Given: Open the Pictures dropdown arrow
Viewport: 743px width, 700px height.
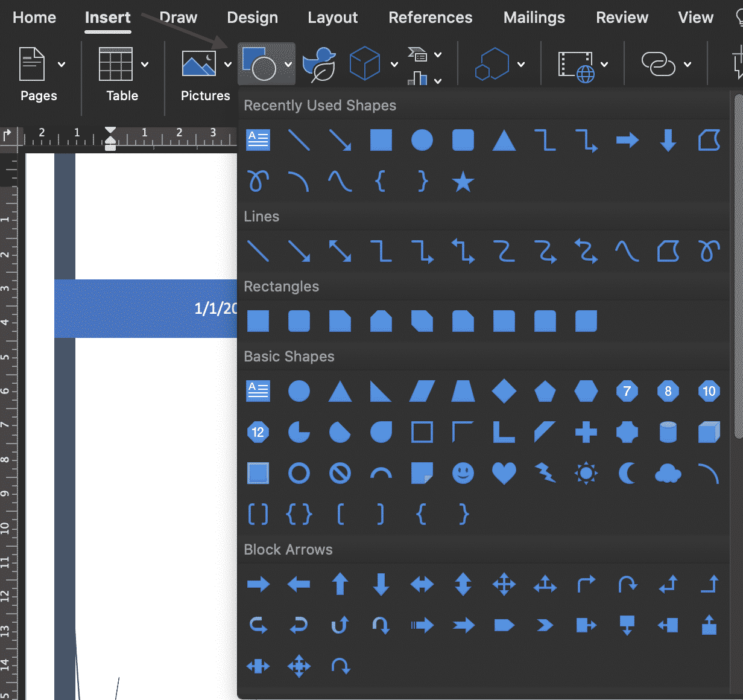Looking at the screenshot, I should tap(228, 64).
